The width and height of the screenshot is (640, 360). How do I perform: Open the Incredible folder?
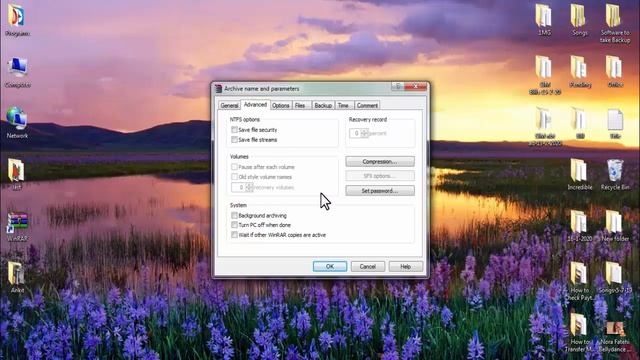point(580,173)
